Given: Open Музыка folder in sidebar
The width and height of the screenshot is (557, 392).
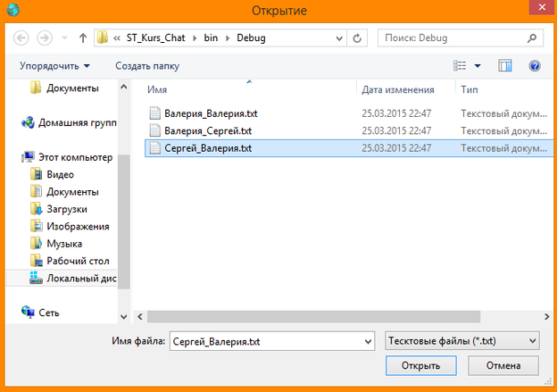Looking at the screenshot, I should (64, 244).
